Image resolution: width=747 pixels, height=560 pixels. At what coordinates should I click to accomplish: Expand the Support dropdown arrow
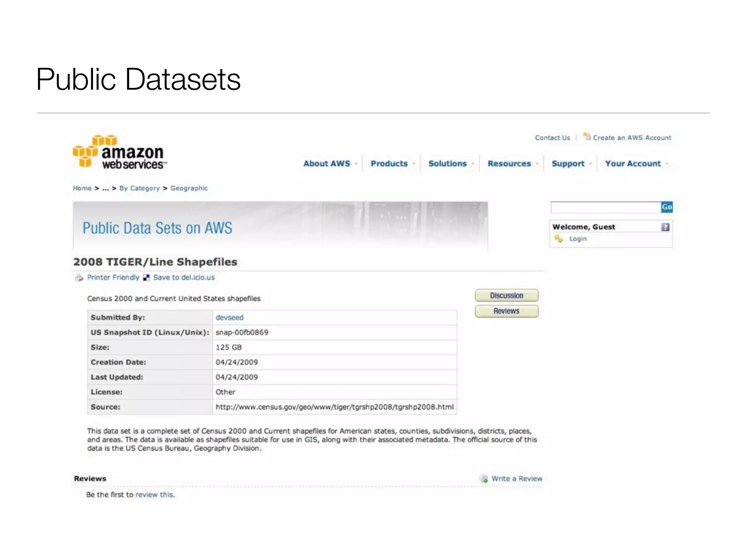click(x=590, y=164)
